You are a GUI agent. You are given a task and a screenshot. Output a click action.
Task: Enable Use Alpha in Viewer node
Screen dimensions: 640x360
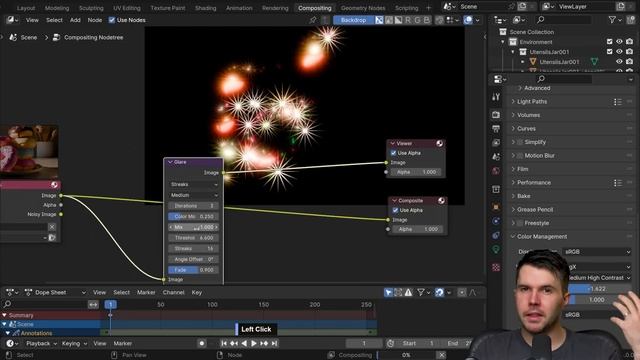tap(393, 153)
